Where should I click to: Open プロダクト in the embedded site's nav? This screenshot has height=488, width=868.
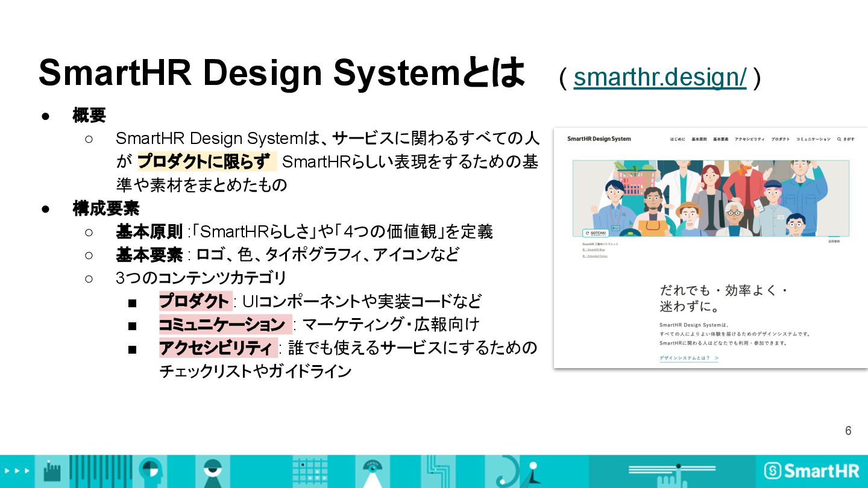(x=780, y=139)
